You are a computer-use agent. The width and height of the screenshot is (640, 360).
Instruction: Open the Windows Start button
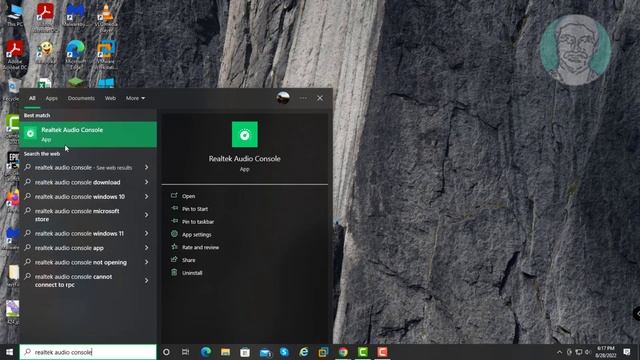click(x=9, y=352)
